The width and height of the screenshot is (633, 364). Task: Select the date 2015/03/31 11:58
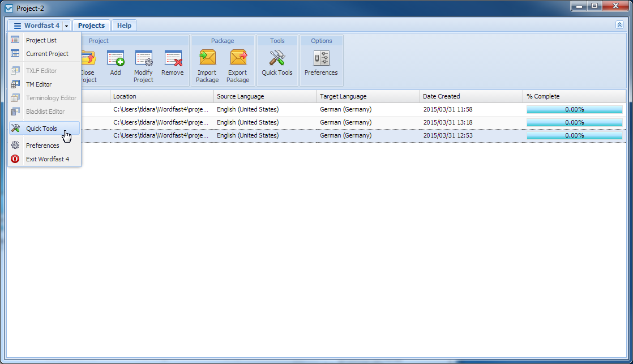click(448, 109)
